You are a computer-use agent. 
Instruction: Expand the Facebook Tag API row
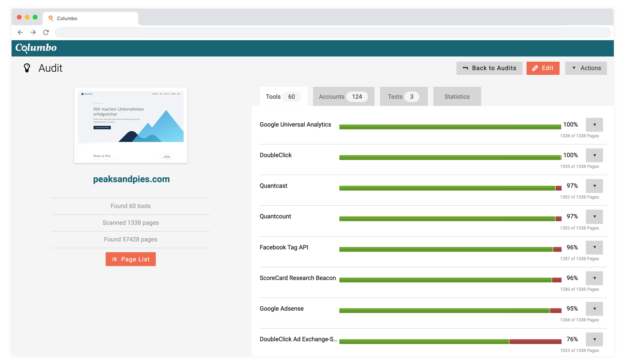tap(594, 247)
